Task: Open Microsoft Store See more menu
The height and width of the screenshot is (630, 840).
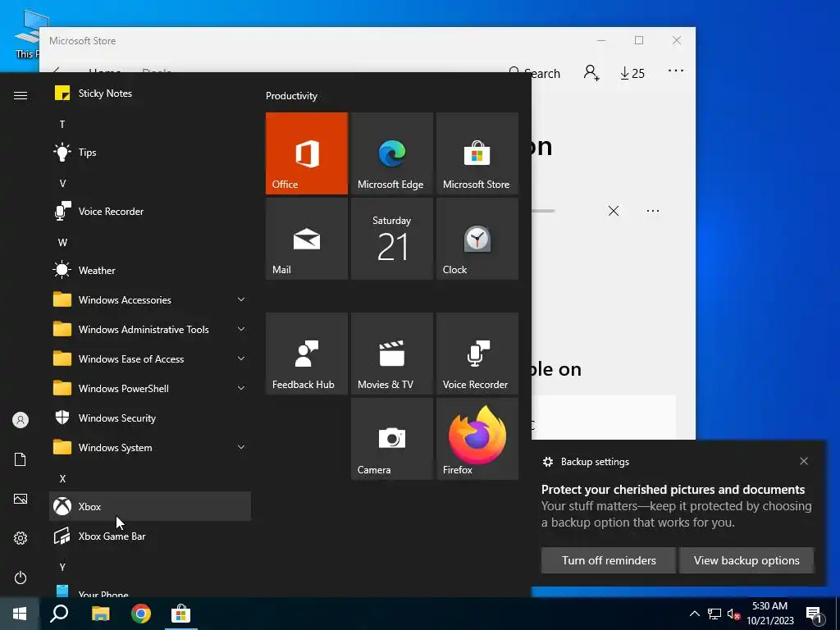Action: tap(676, 71)
